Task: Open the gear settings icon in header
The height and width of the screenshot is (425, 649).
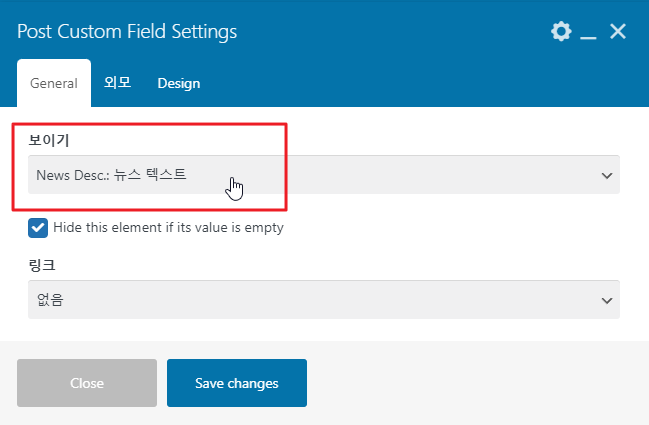Action: click(x=561, y=32)
